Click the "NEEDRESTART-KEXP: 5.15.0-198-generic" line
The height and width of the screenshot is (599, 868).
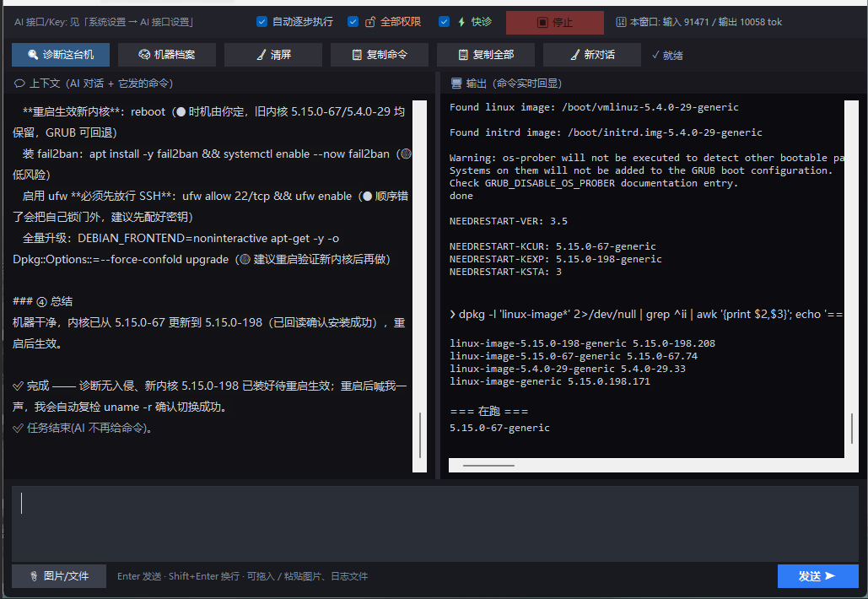point(556,259)
